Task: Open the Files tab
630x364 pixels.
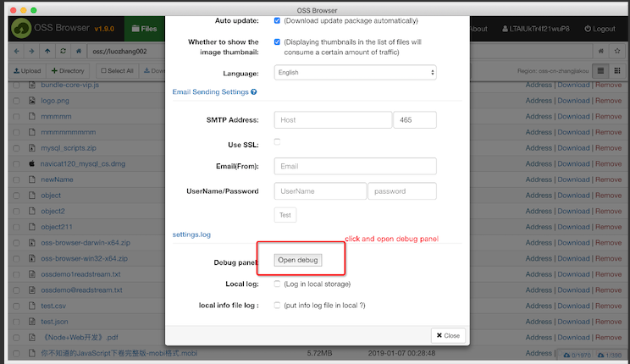Action: pos(144,29)
